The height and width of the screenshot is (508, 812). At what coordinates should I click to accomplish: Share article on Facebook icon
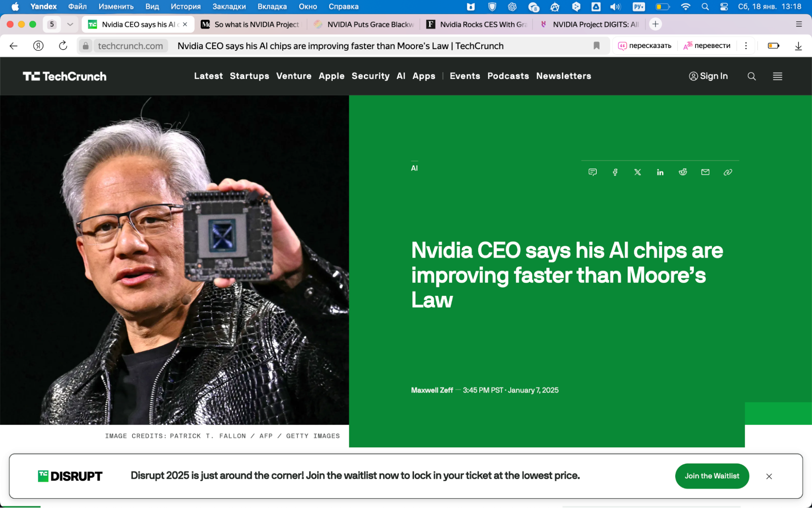[615, 172]
